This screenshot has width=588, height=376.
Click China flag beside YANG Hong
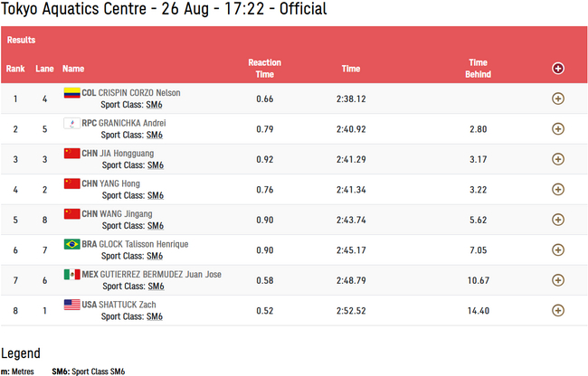tap(71, 183)
